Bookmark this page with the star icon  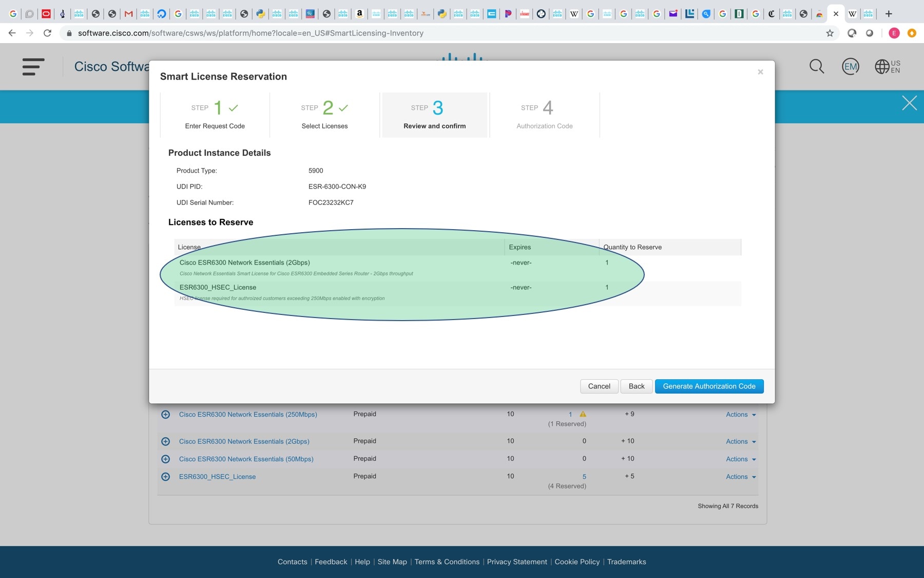pos(830,33)
